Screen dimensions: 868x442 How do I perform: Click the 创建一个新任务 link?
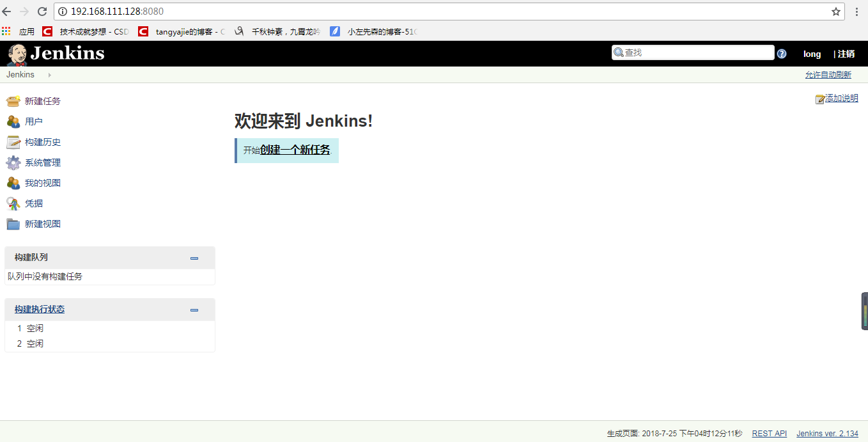pyautogui.click(x=295, y=150)
